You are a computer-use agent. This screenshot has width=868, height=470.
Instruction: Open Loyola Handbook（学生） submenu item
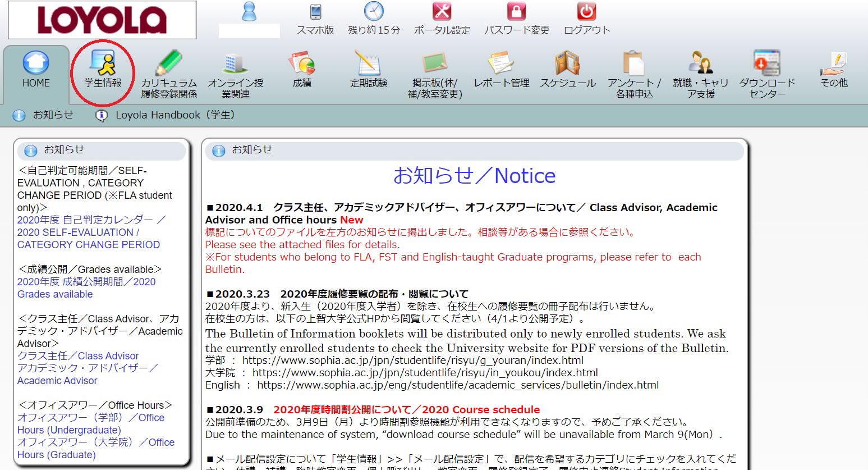(176, 115)
